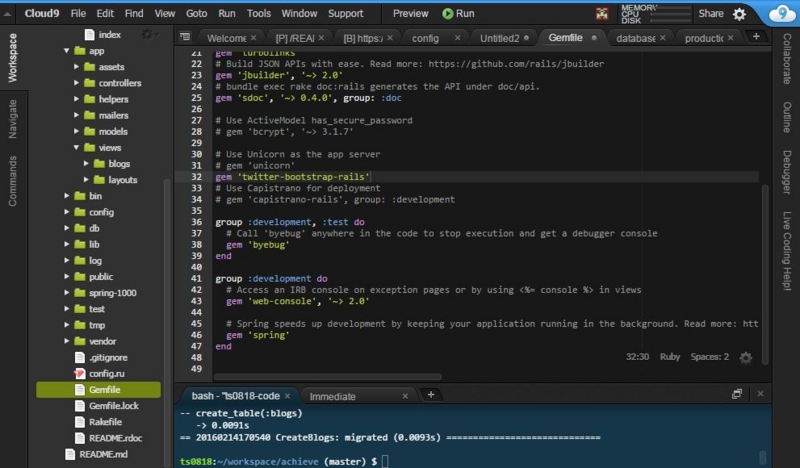The width and height of the screenshot is (800, 468).
Task: Open the Debugger panel
Action: tap(787, 172)
